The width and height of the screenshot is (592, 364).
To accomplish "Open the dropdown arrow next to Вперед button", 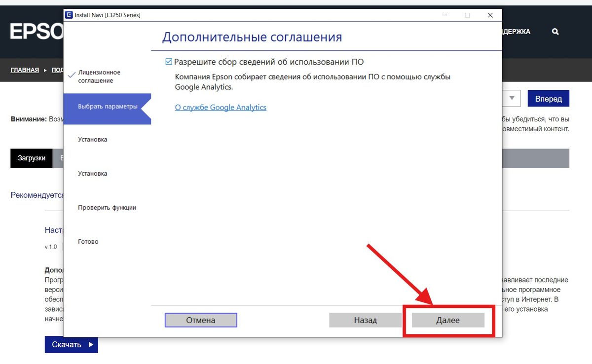I will [512, 98].
